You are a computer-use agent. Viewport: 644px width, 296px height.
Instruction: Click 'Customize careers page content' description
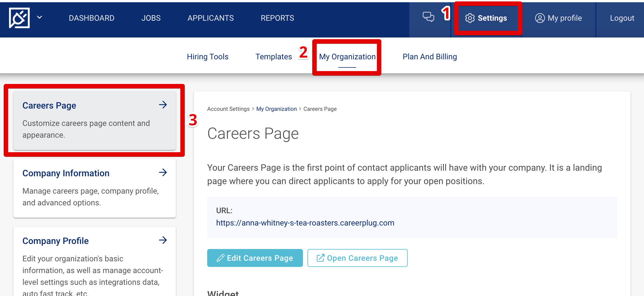[86, 129]
